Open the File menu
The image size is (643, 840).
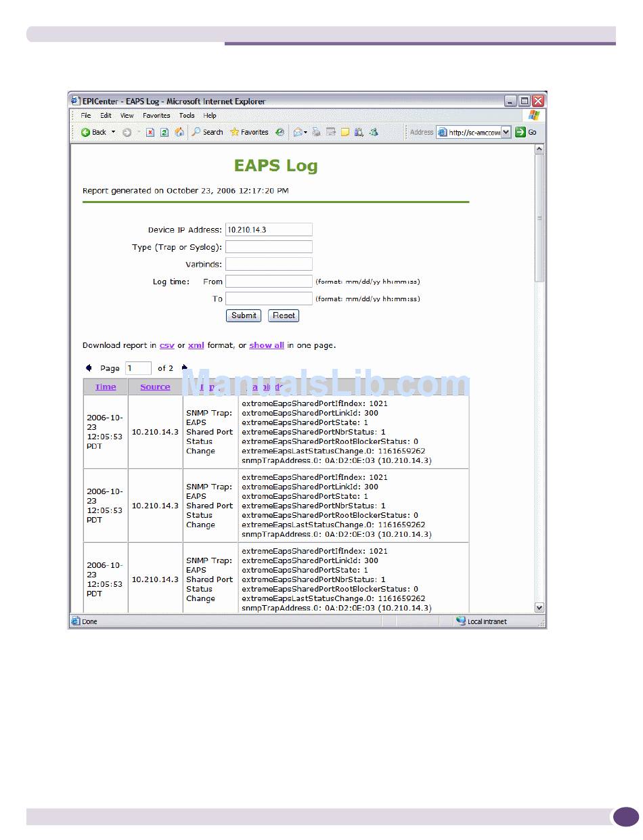coord(86,116)
